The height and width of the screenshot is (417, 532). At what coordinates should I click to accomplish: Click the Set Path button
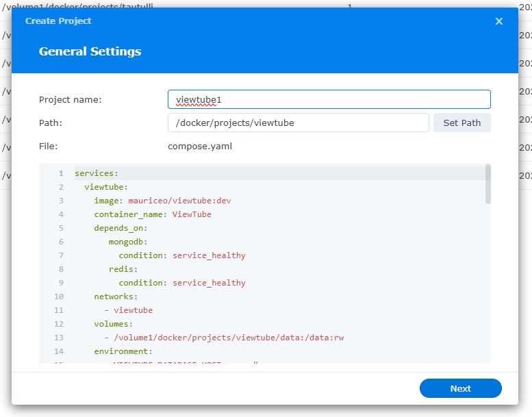[461, 123]
